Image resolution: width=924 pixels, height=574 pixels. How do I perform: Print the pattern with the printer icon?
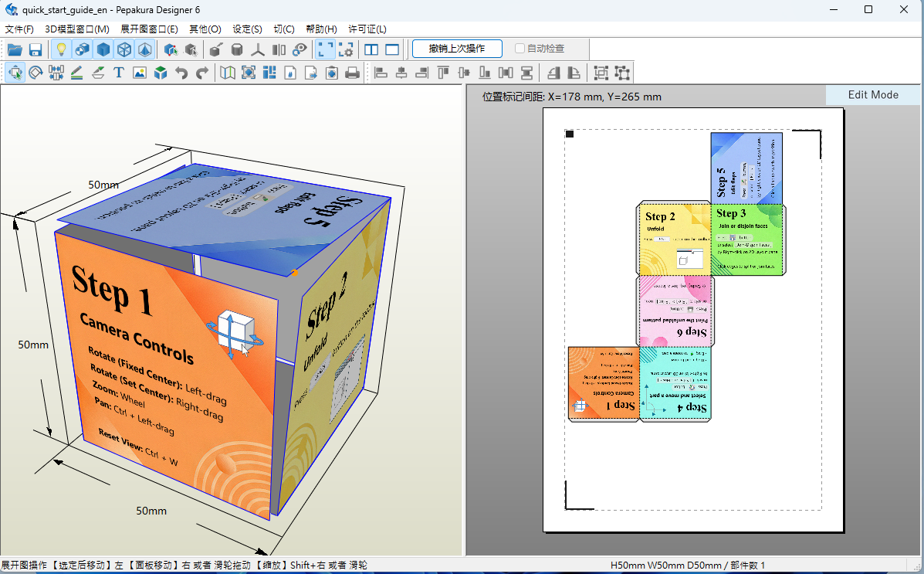coord(353,73)
